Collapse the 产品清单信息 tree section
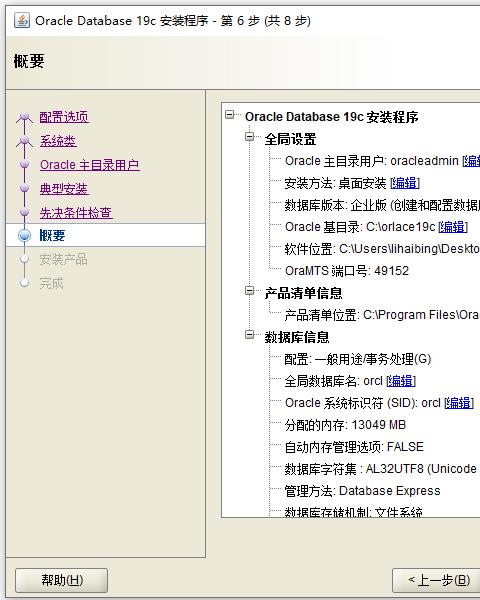480x600 pixels. click(x=250, y=291)
